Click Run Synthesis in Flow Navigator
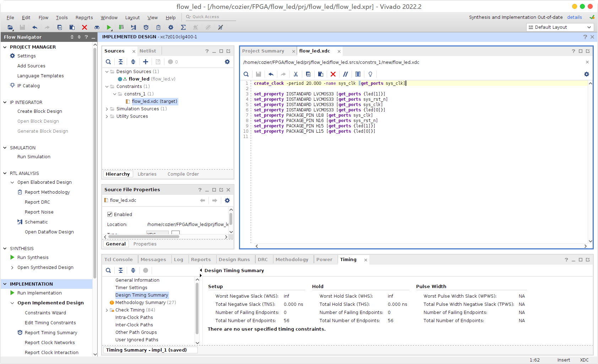 [33, 258]
